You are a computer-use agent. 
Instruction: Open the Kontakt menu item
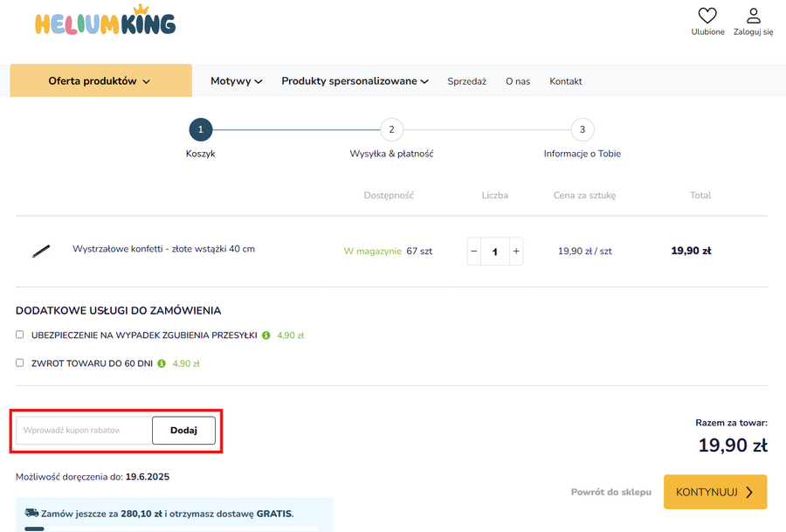pos(565,81)
